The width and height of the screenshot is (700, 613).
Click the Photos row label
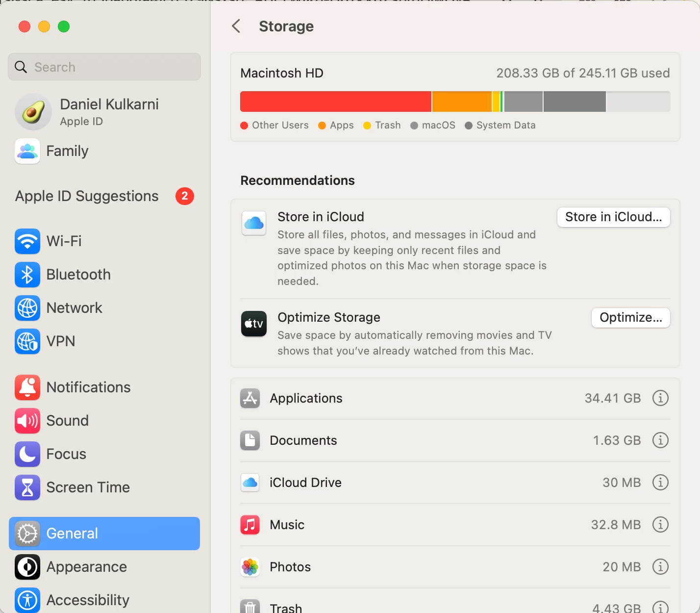(290, 567)
